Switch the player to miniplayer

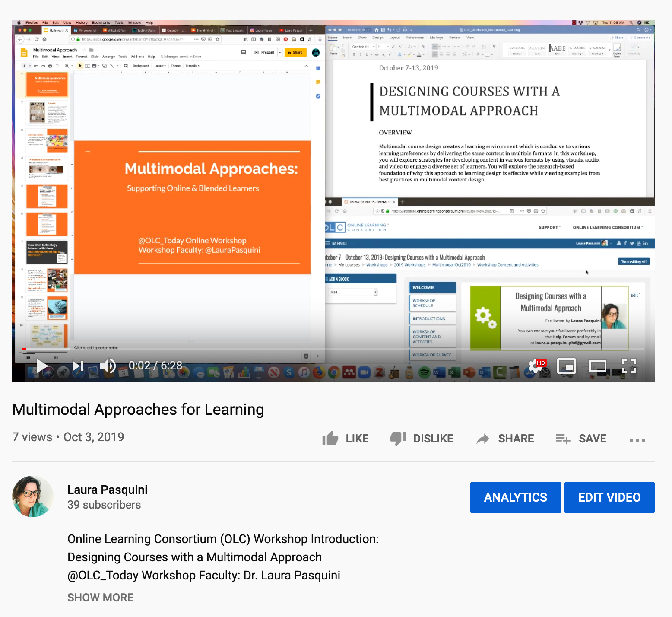(567, 366)
